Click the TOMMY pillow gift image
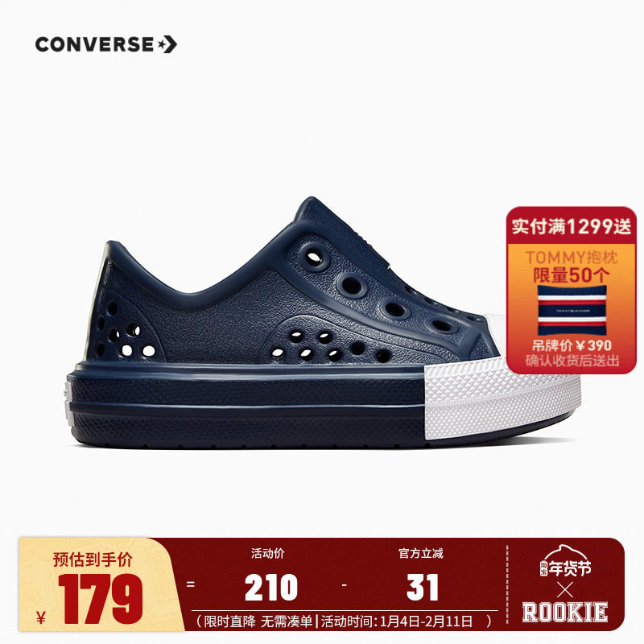644x644 pixels. point(572,311)
